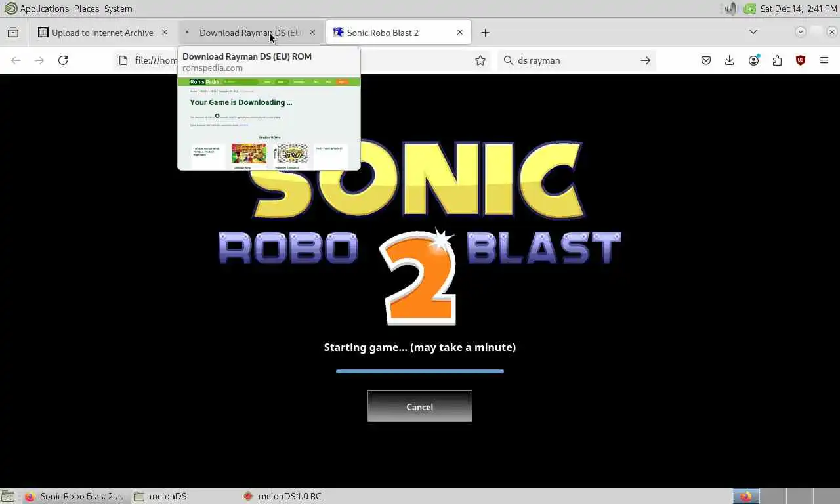Go forward to next page
This screenshot has height=504, width=840.
(x=39, y=60)
